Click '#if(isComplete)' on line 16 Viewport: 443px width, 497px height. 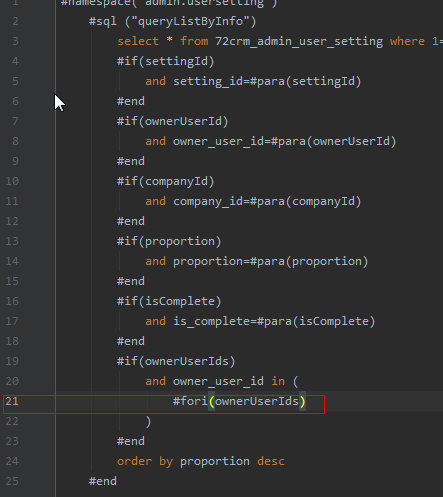[169, 302]
